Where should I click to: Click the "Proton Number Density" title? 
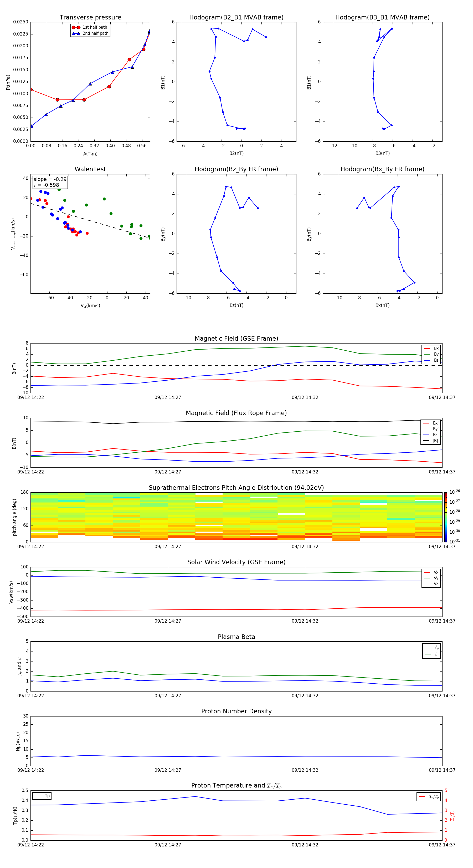(x=236, y=712)
